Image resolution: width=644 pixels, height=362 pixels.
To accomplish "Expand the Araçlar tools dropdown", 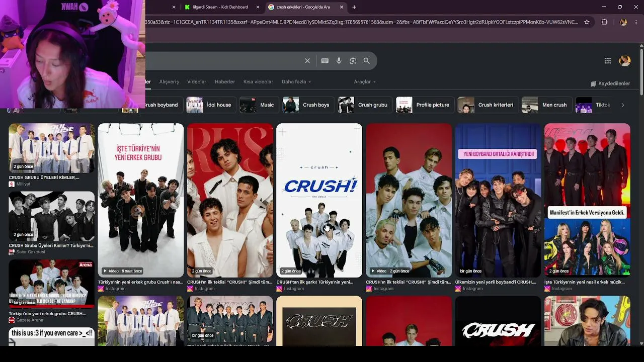I will point(365,82).
